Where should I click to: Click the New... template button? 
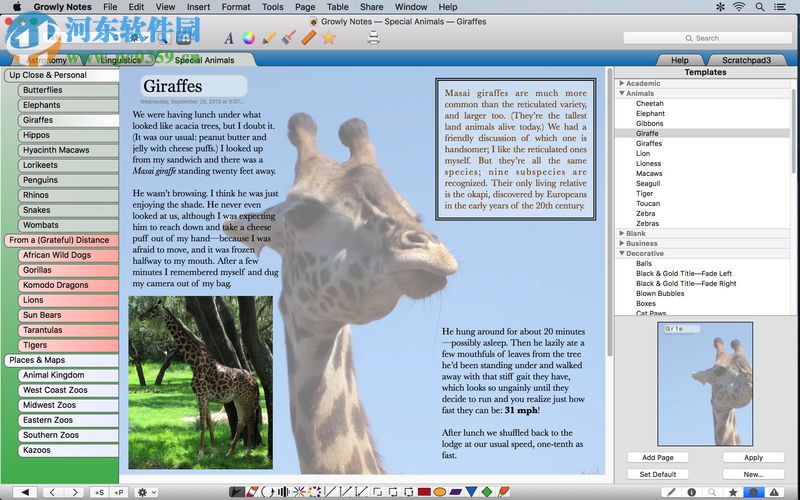753,474
